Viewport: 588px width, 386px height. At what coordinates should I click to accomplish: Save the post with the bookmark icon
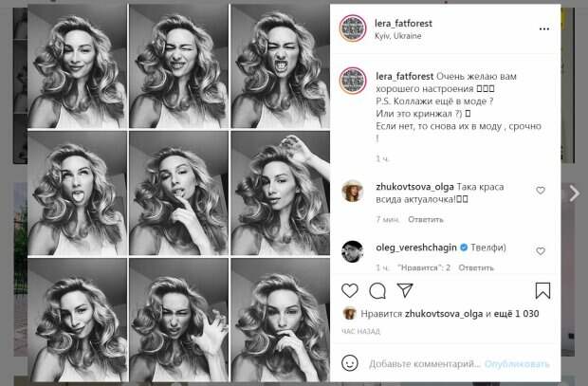[542, 291]
